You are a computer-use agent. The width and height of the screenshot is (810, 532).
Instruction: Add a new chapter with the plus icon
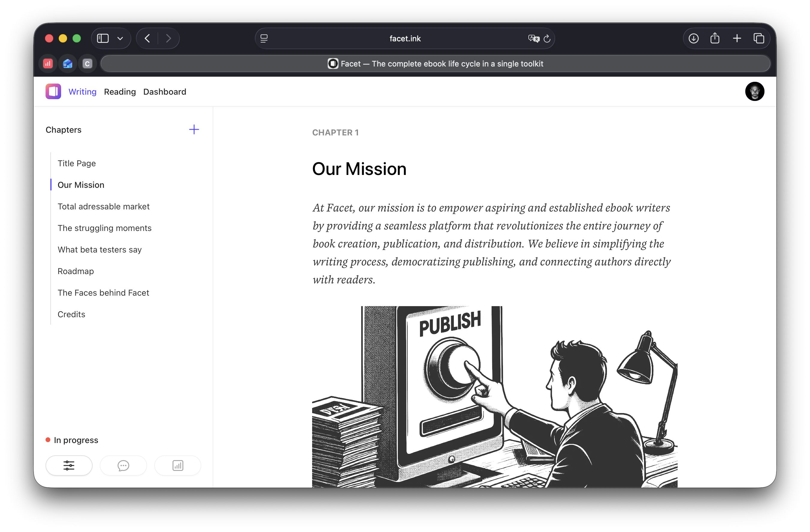click(x=194, y=129)
